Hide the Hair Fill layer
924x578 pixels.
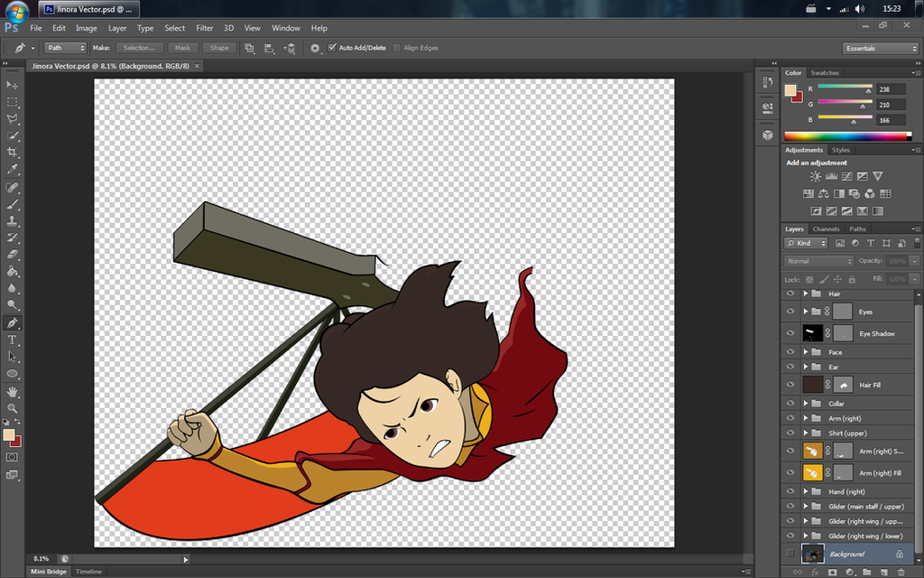pyautogui.click(x=790, y=385)
